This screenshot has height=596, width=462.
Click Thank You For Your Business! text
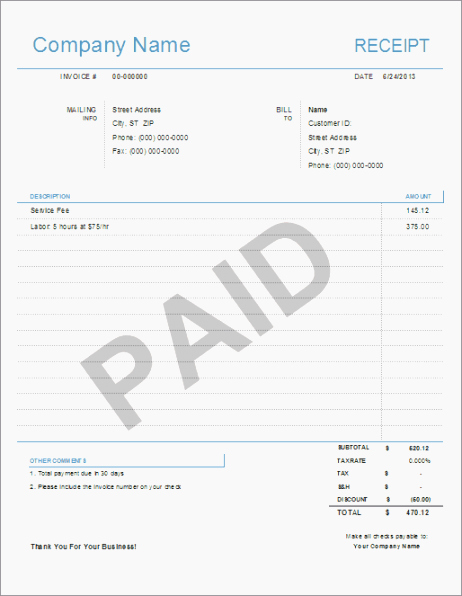coord(83,547)
